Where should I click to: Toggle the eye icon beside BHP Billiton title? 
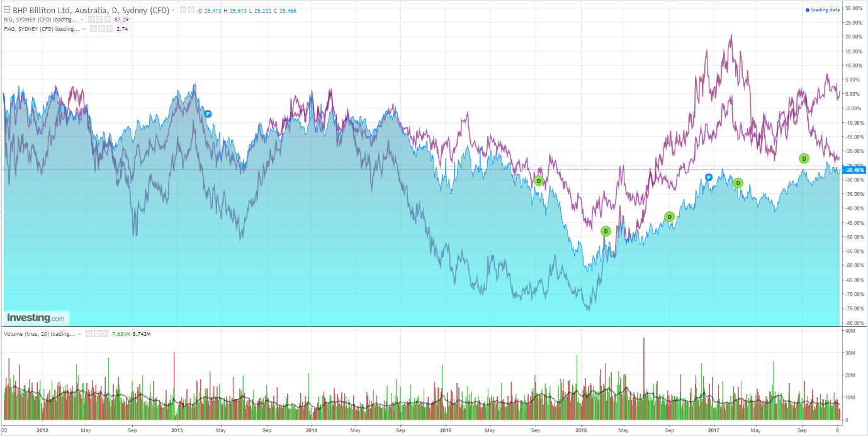tap(183, 9)
